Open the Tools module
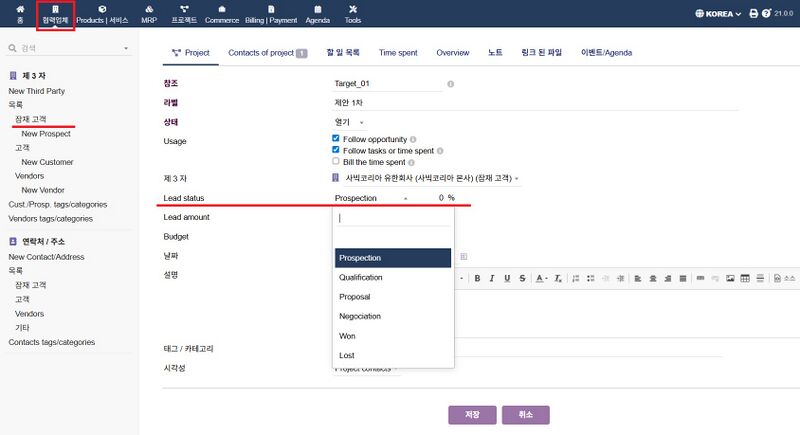 [x=353, y=14]
